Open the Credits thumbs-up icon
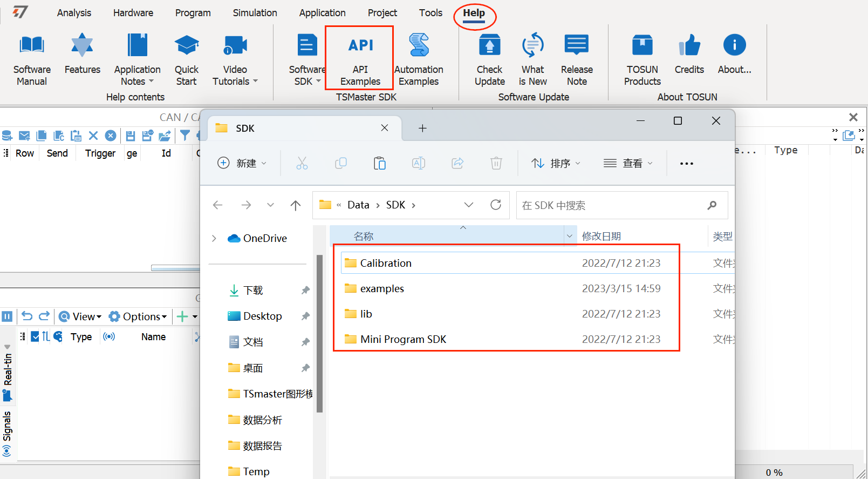Viewport: 868px width, 479px height. [x=689, y=46]
